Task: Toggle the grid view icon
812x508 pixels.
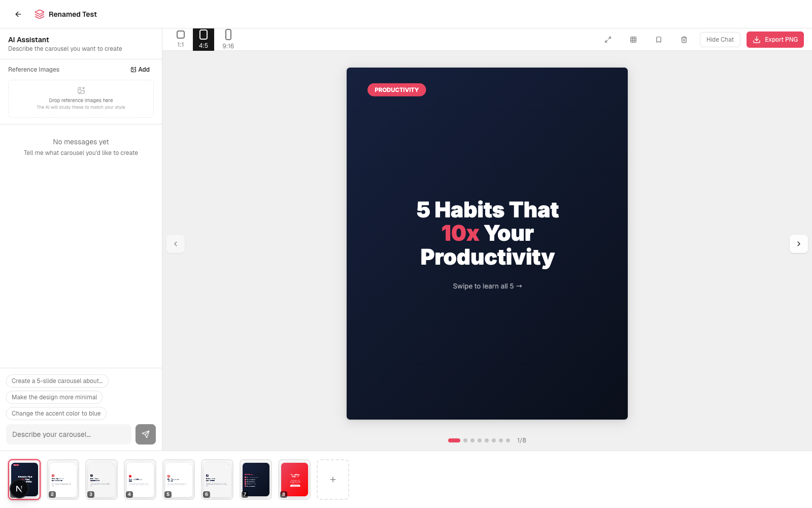Action: tap(633, 40)
